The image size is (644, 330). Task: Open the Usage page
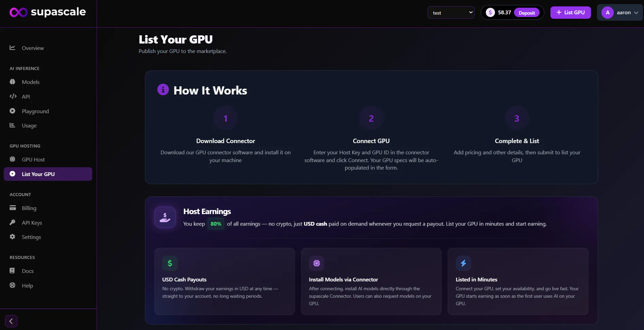(48, 125)
